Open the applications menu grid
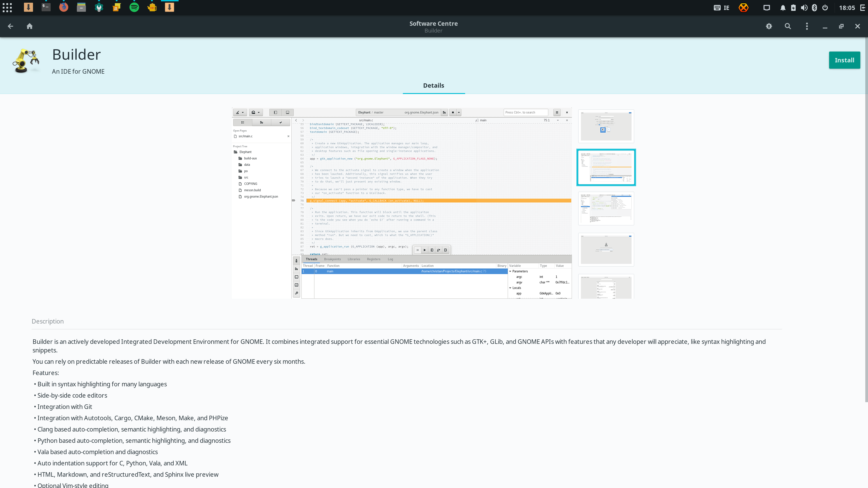 tap(7, 7)
